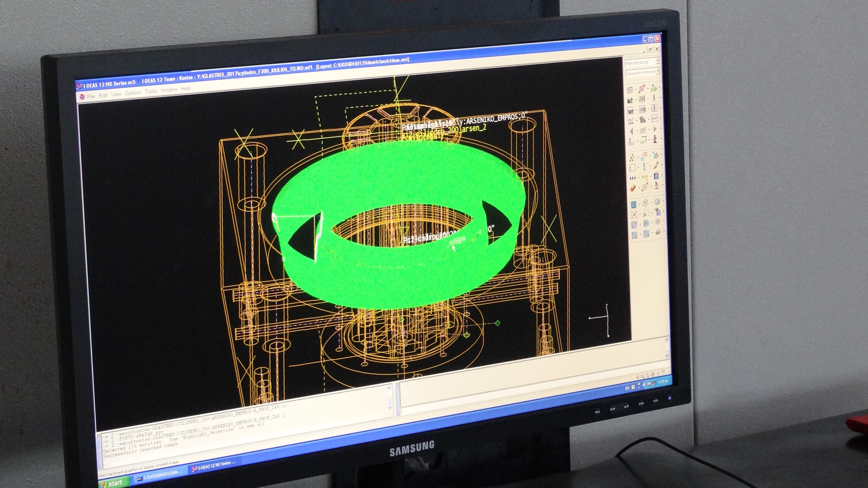Select the yellow ruler measure icon

tap(645, 177)
